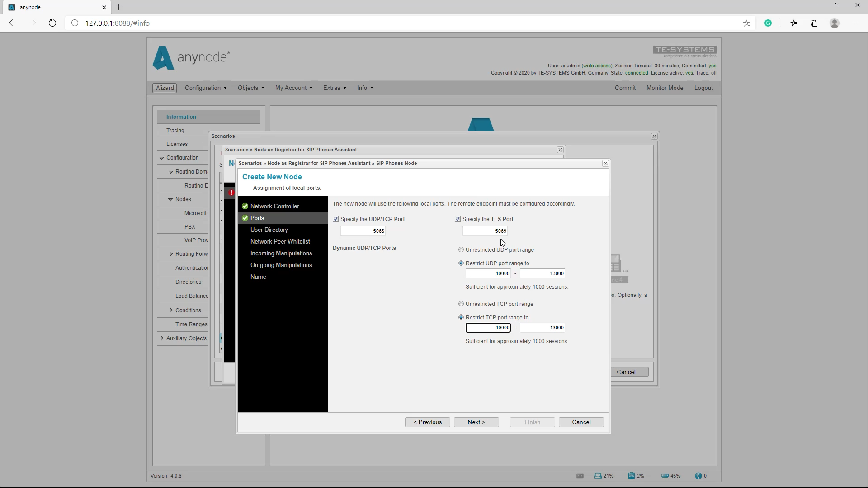Screen dimensions: 868x488
Task: Reload the page with Refresh icon
Action: [x=52, y=23]
